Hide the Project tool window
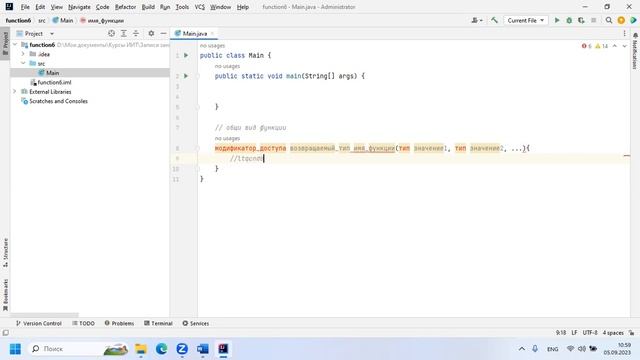640x360 pixels. tap(163, 33)
